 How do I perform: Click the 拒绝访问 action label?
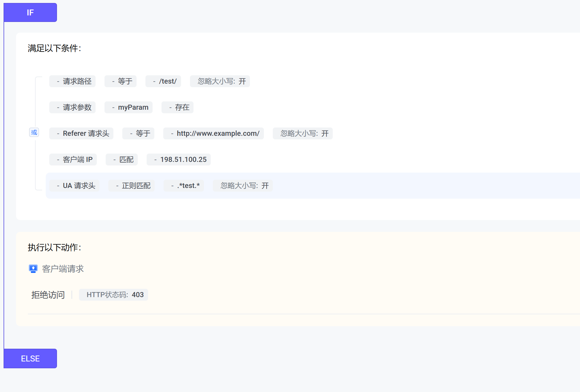(x=48, y=295)
